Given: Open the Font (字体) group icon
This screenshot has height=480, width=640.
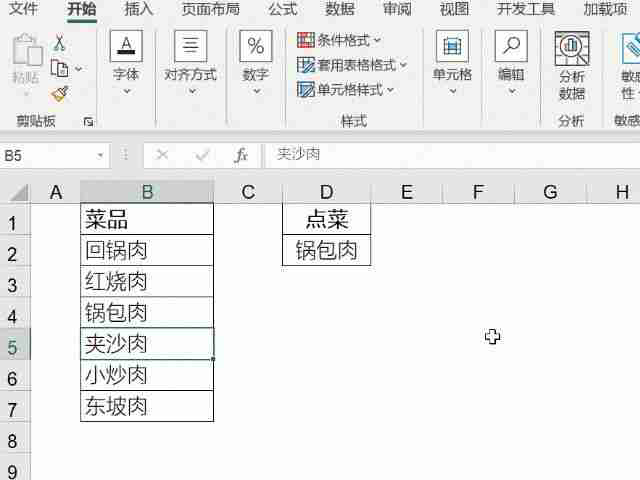Looking at the screenshot, I should point(126,46).
